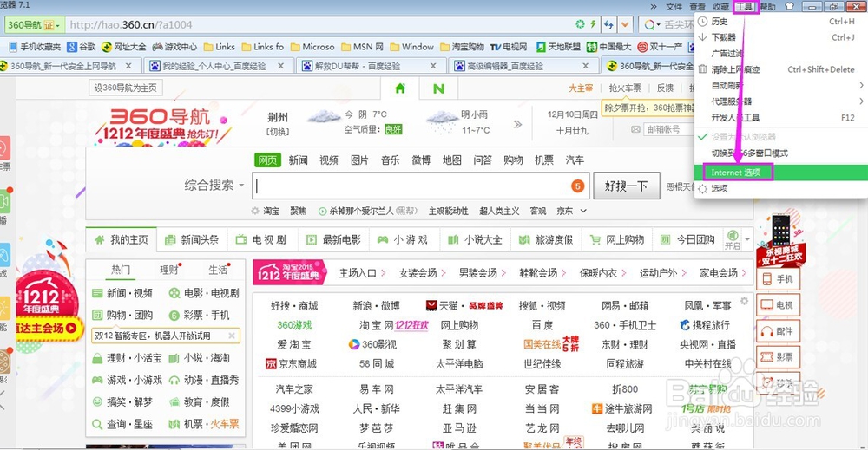Click the green circular refresh icon in address bar
This screenshot has height=450, width=868.
(x=580, y=24)
